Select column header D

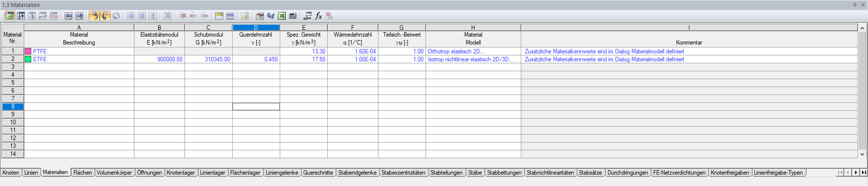(x=256, y=28)
